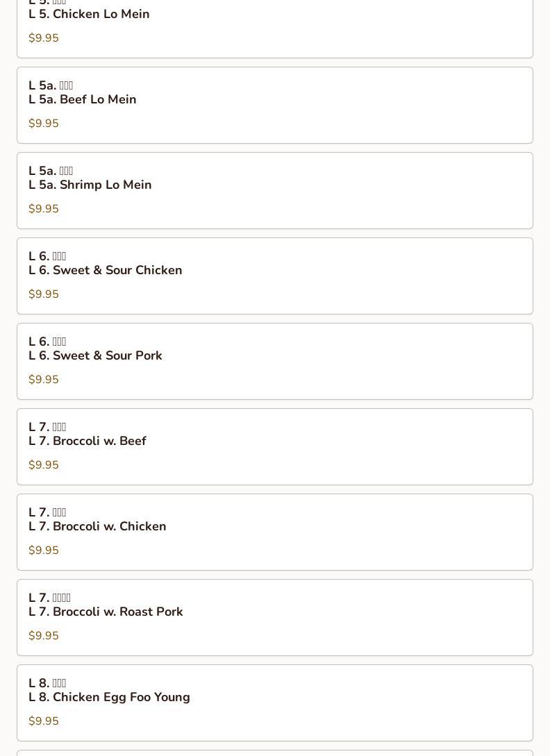Pick Broccoli w. Roast Pork
The width and height of the screenshot is (550, 756).
click(106, 612)
